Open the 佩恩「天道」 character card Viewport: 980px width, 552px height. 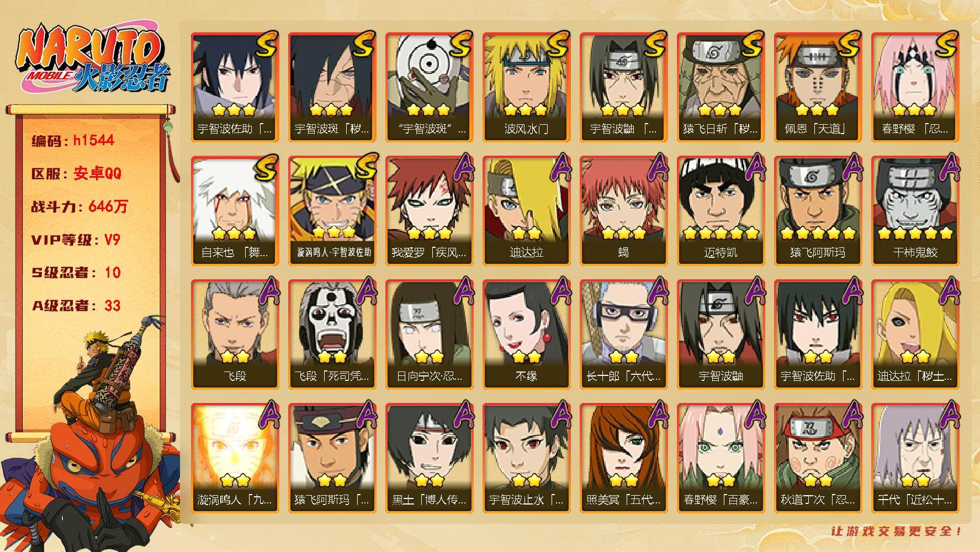pyautogui.click(x=818, y=87)
